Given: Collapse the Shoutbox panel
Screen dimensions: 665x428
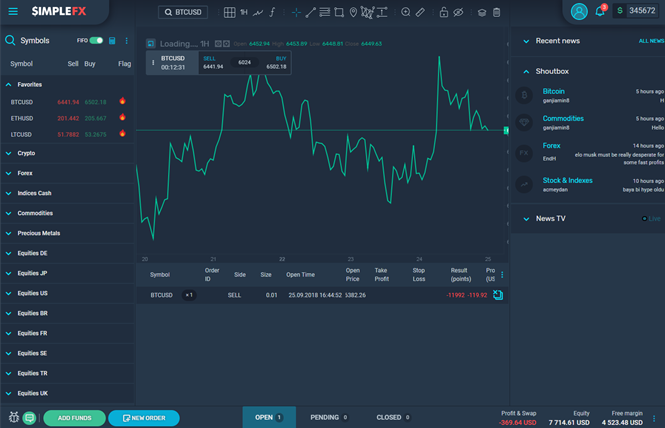Looking at the screenshot, I should coord(524,71).
